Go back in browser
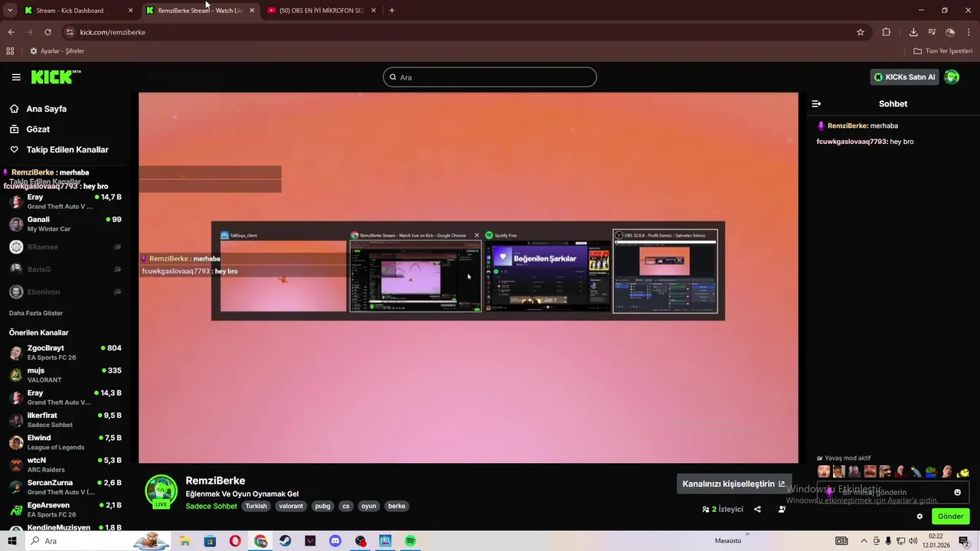The width and height of the screenshot is (980, 551). point(11,32)
